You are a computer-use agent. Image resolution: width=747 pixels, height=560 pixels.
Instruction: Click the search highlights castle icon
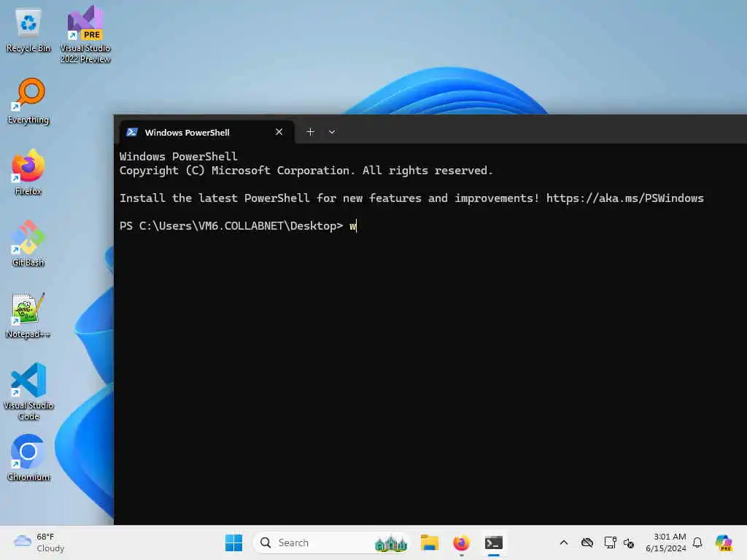391,542
